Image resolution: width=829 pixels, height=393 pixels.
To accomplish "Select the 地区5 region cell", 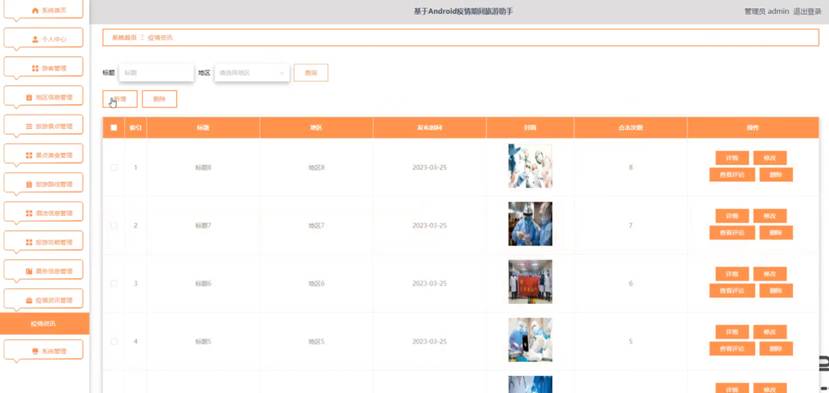I will tap(316, 342).
